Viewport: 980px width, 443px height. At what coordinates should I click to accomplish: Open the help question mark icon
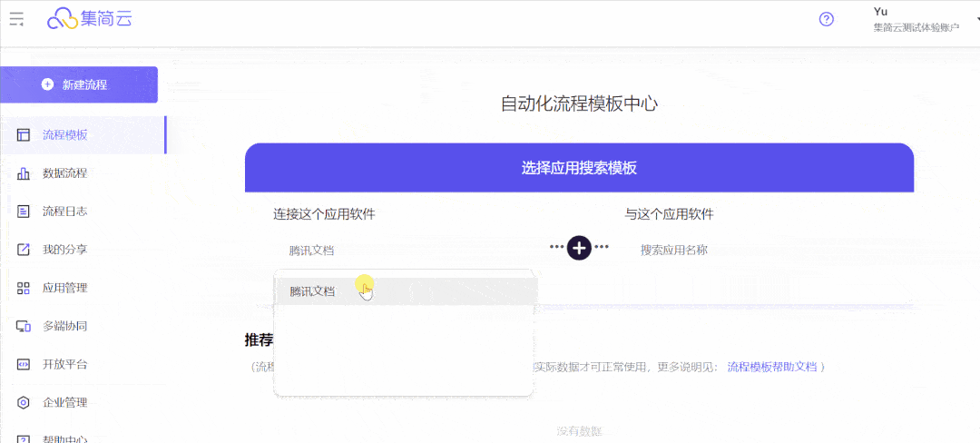point(826,19)
